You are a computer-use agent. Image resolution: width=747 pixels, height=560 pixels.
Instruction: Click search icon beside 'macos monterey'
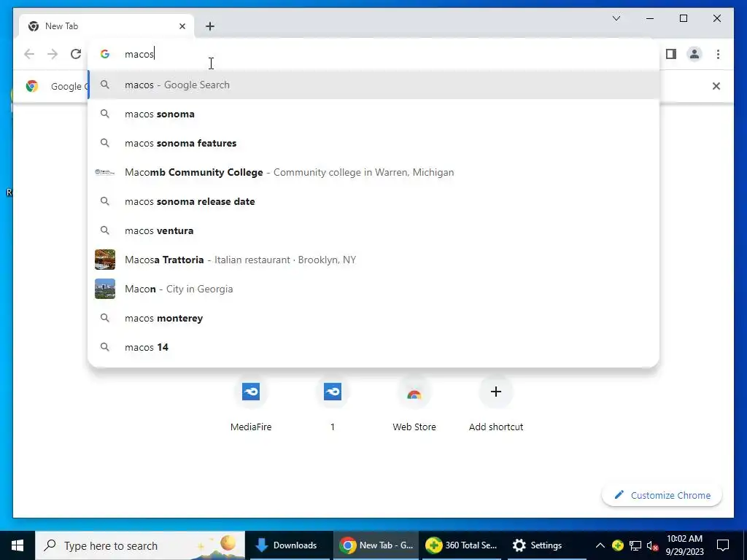click(x=105, y=318)
